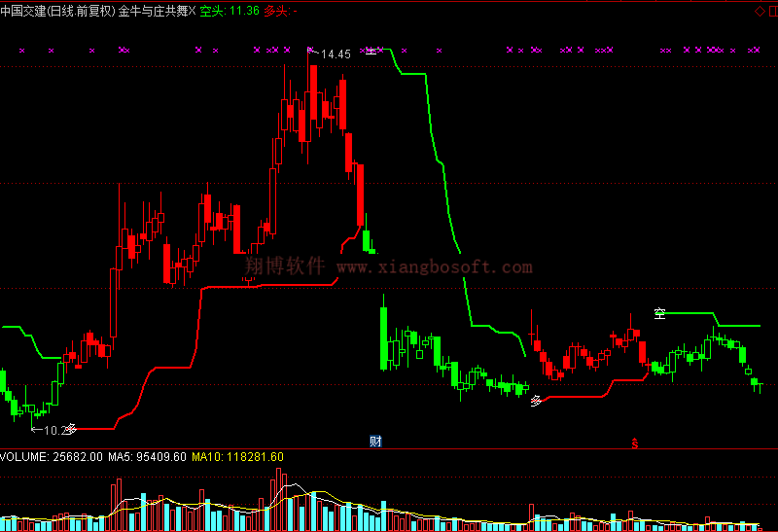The image size is (778, 532).
Task: Click the red split-window square icon
Action: (773, 11)
